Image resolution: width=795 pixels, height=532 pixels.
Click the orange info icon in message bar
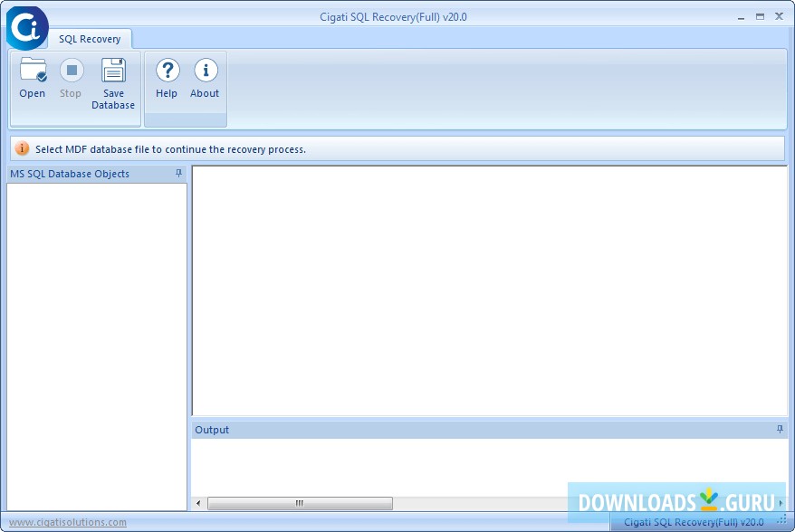22,148
